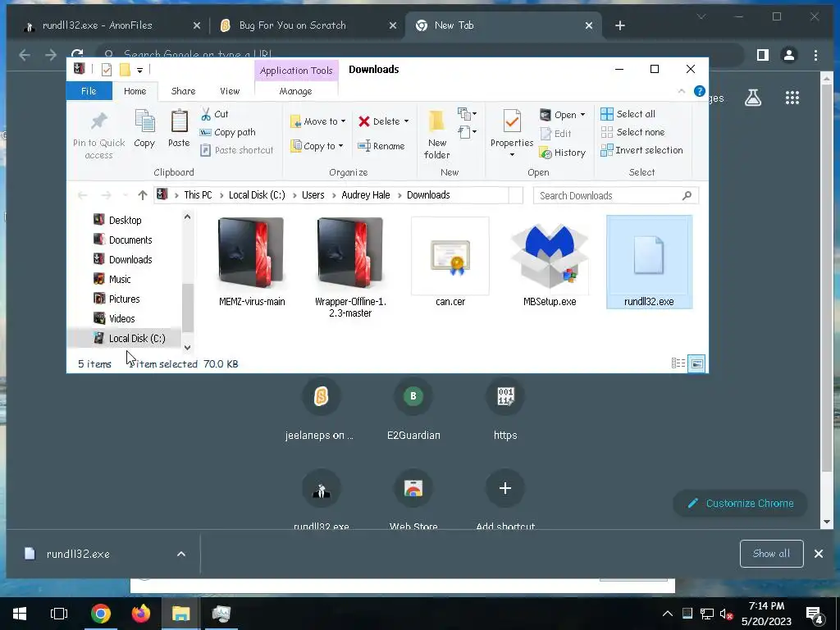Open Google apps grid icon
840x630 pixels.
pyautogui.click(x=792, y=98)
